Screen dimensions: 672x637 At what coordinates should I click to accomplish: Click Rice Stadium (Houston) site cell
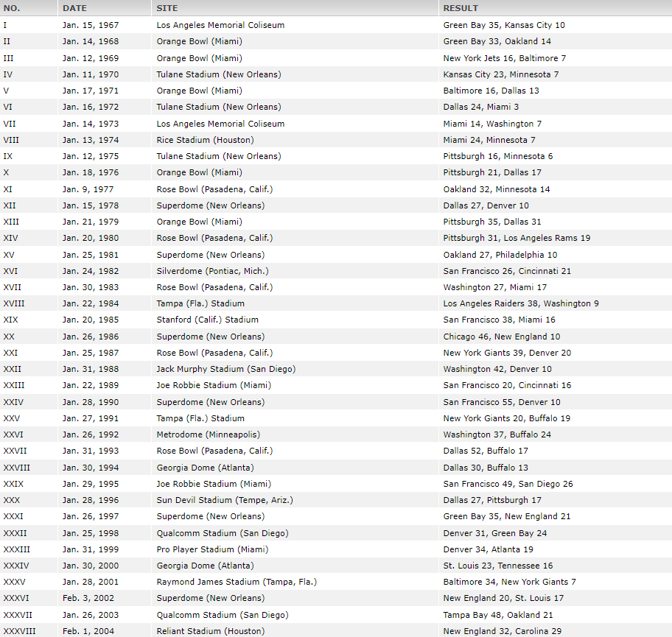[x=205, y=140]
